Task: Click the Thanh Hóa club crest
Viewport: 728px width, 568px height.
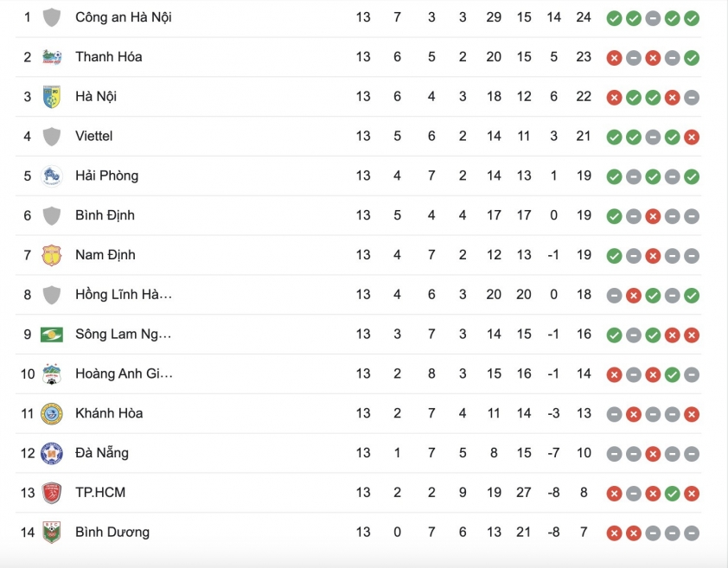Action: click(x=52, y=57)
